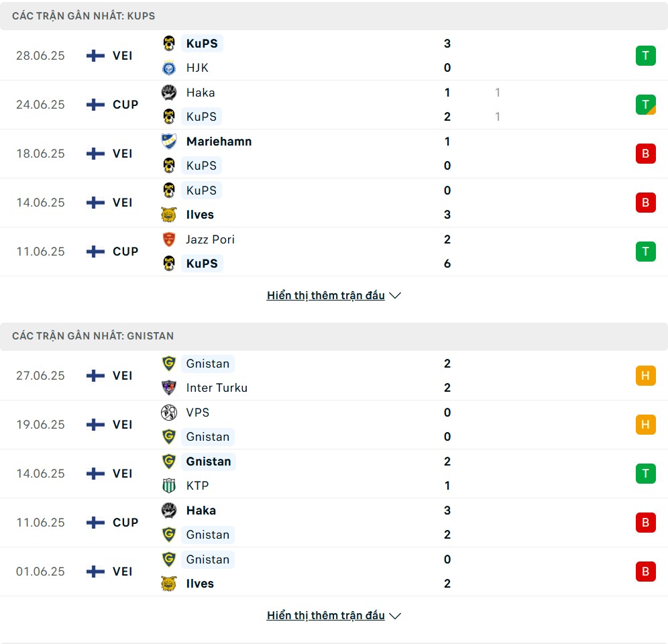Image resolution: width=668 pixels, height=644 pixels.
Task: Click the red B badge for Mariehamn match
Action: (645, 154)
